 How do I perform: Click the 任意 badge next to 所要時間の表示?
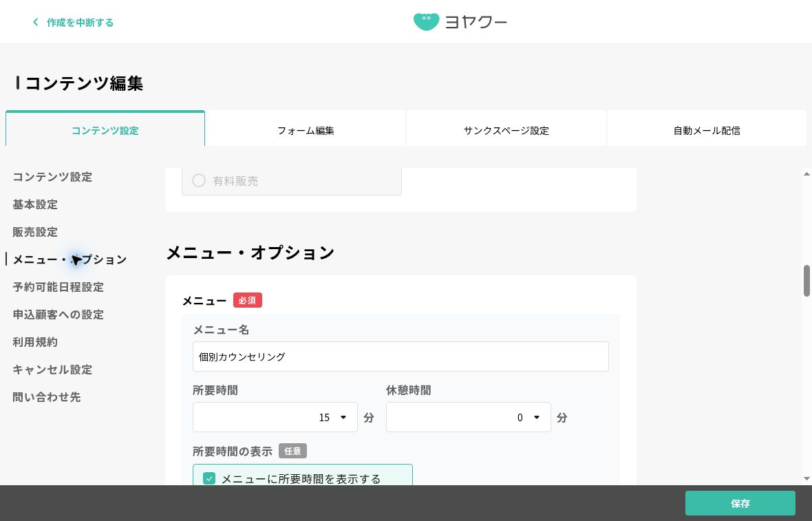click(x=292, y=451)
